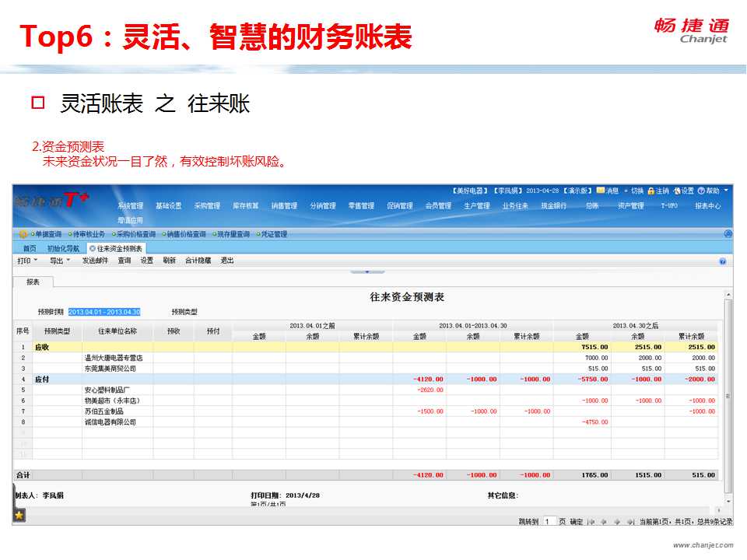The width and height of the screenshot is (747, 560).
Task: Click the orange gear shortcut icon
Action: tap(23, 234)
